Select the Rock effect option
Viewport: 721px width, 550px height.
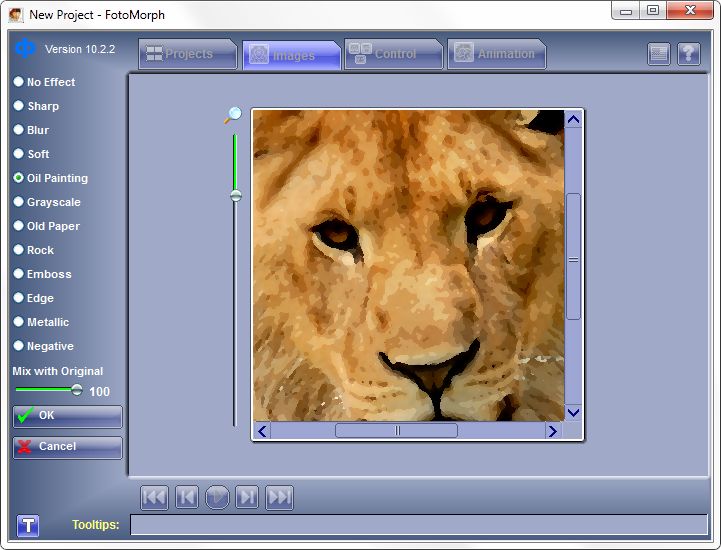pos(34,250)
